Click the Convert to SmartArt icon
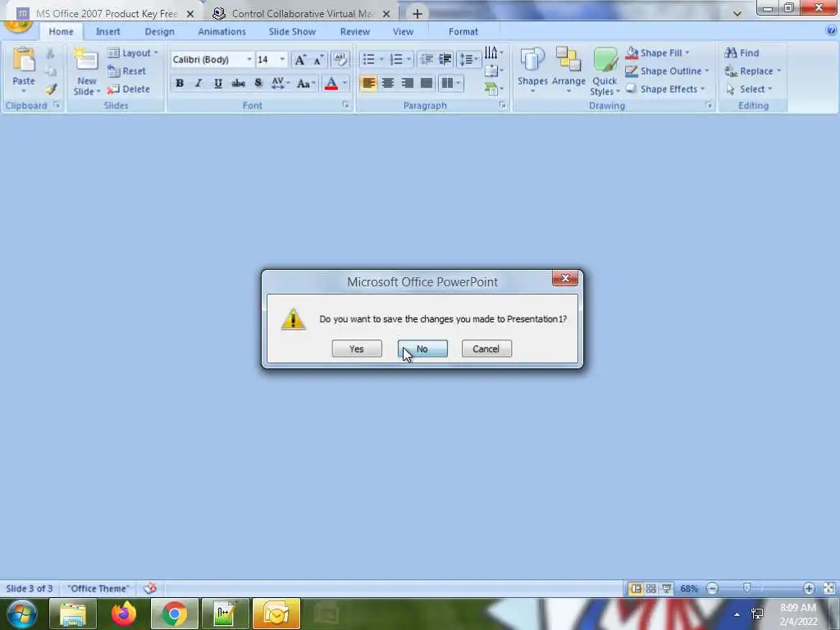This screenshot has height=630, width=840. (x=493, y=89)
